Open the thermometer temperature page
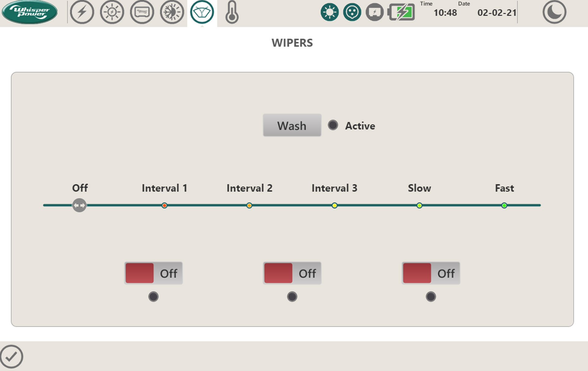 coord(232,12)
